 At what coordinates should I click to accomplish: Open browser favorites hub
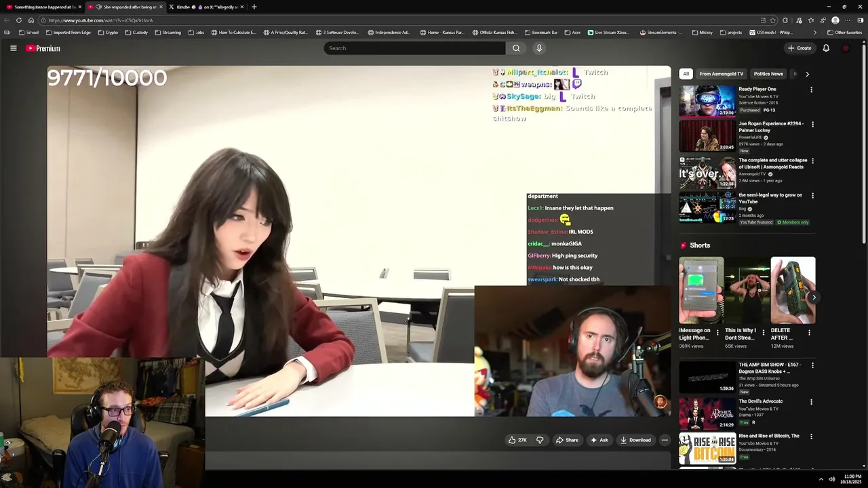click(810, 20)
